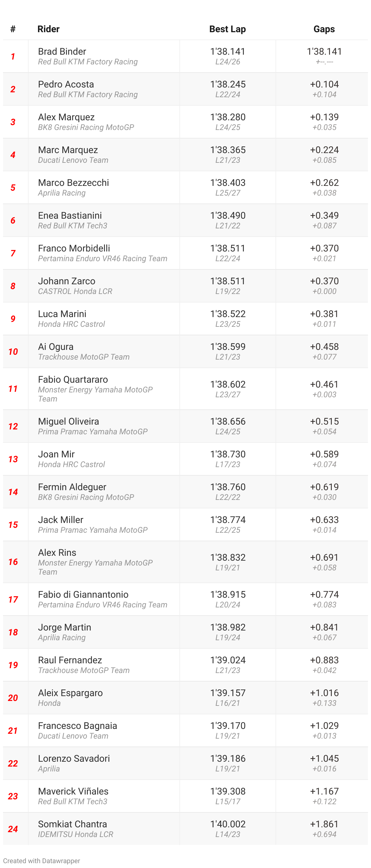
Task: Click the Gaps column header
Action: [324, 29]
